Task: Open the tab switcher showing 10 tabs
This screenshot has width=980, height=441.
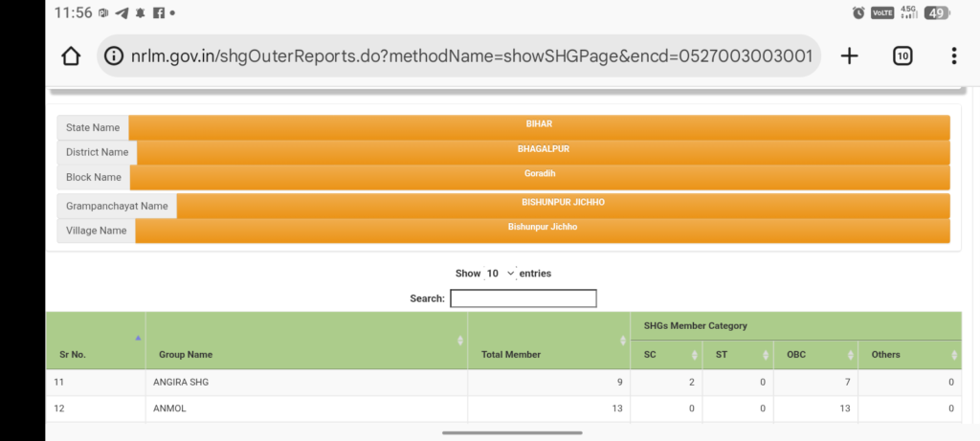Action: (x=902, y=56)
